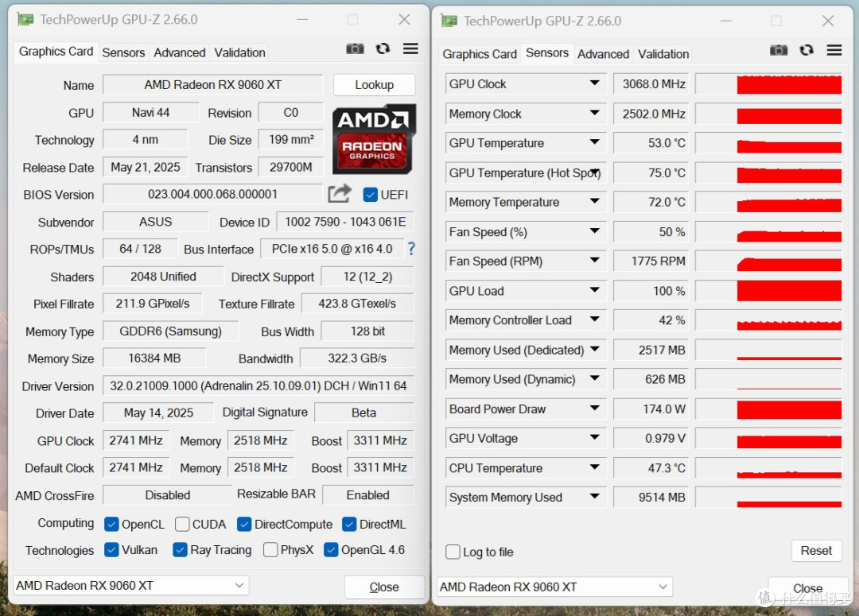Click the 3068.0 MHz GPU Clock value

(x=650, y=83)
